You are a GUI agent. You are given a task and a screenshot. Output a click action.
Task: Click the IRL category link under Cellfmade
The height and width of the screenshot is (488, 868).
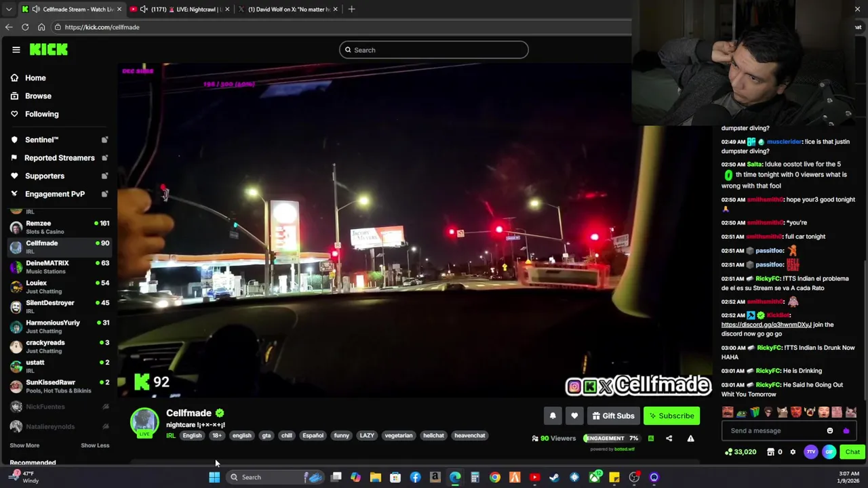coord(170,436)
